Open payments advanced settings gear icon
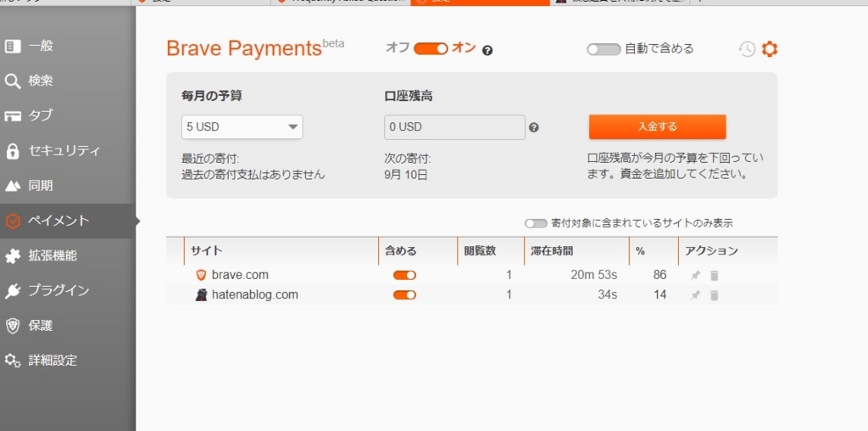Viewport: 868px width, 431px height. pyautogui.click(x=770, y=49)
